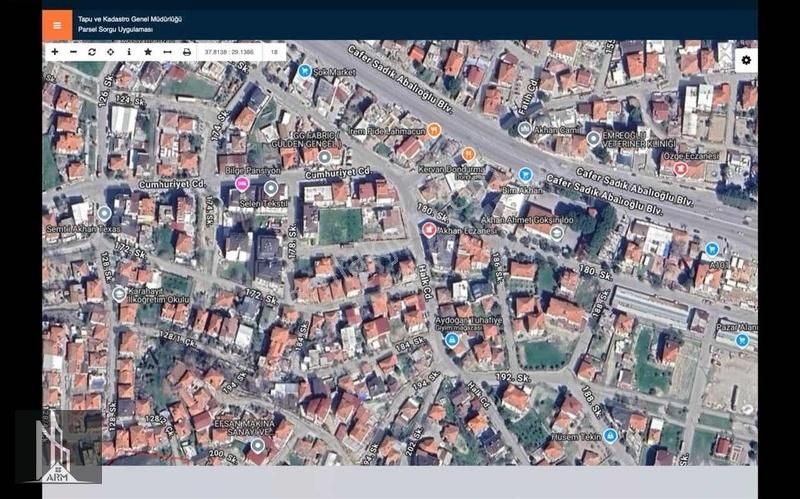Click Tapu ve Kadastro Genel Müdürlüğü title
This screenshot has width=800, height=499.
[130, 19]
